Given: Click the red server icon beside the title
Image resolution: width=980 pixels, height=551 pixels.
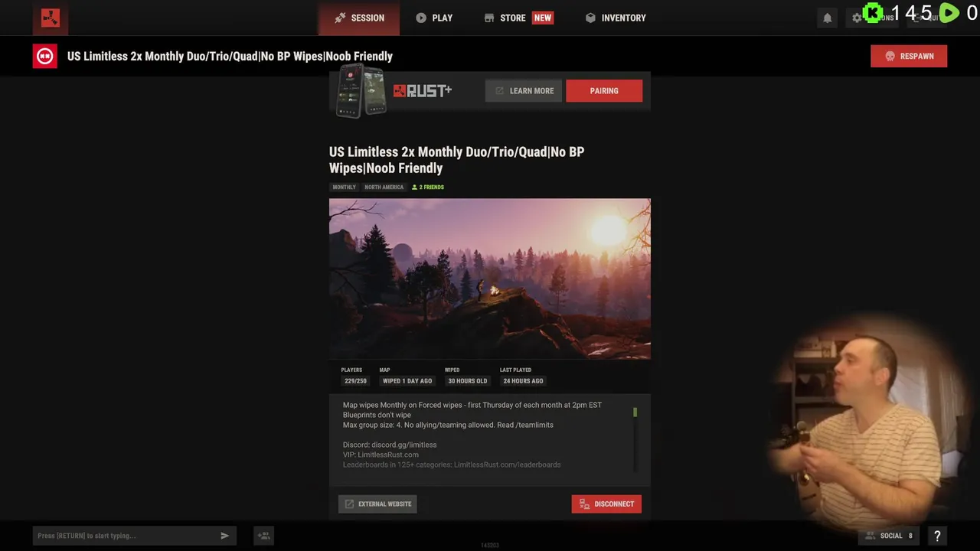Looking at the screenshot, I should [44, 56].
